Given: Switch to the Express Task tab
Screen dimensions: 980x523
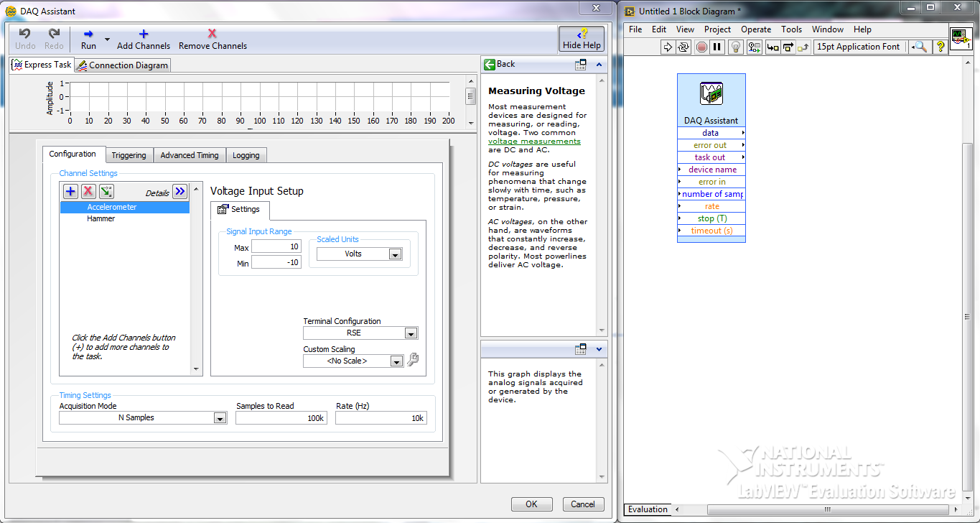Looking at the screenshot, I should click(41, 65).
